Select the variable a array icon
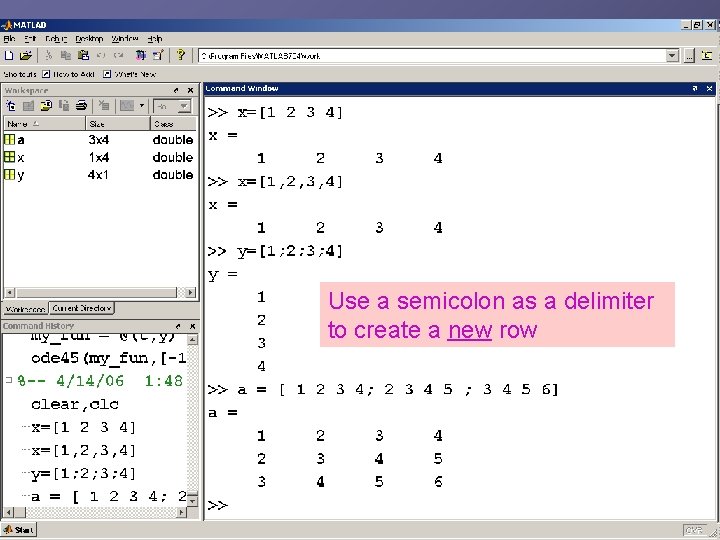Screen dimensions: 720x540 point(9,139)
